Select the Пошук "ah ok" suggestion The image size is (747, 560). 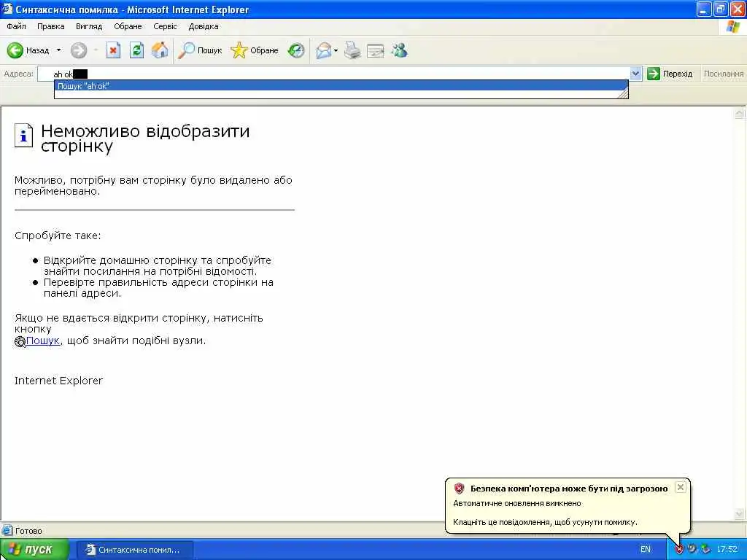[341, 86]
